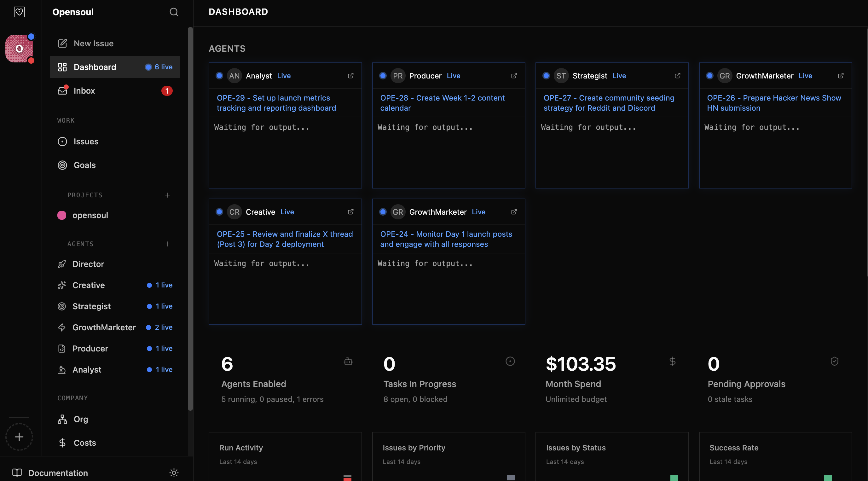This screenshot has width=868, height=481.
Task: Open the OPE-29 launch metrics issue link
Action: click(x=276, y=103)
